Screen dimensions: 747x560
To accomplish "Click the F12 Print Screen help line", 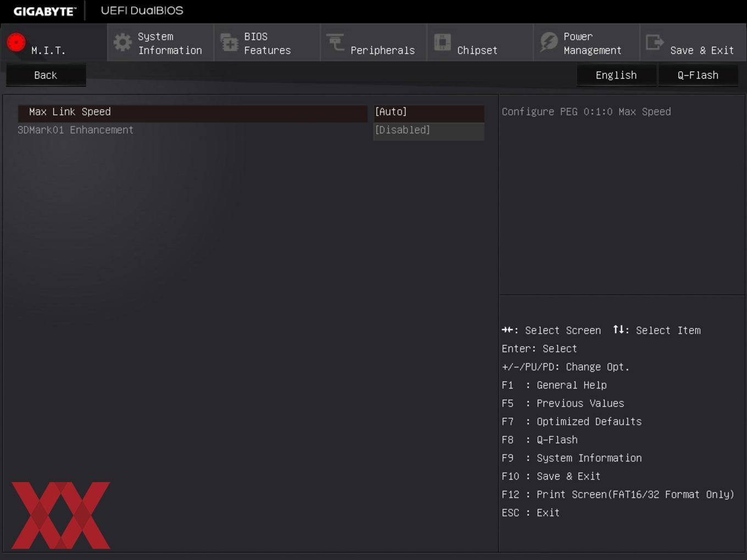I will tap(618, 495).
